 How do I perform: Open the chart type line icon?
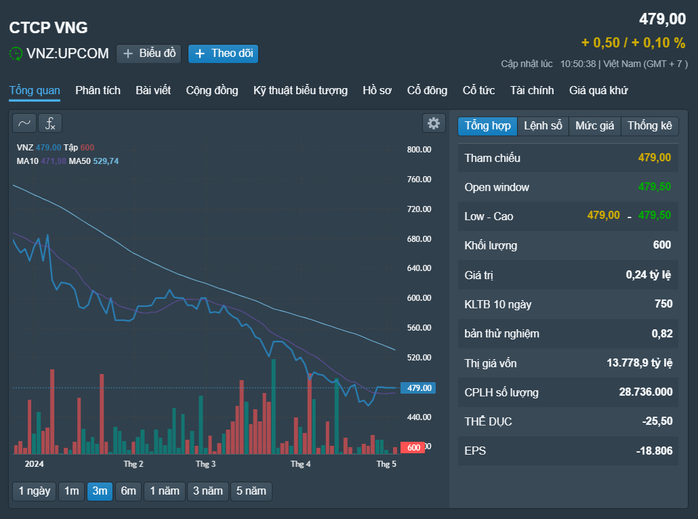24,123
